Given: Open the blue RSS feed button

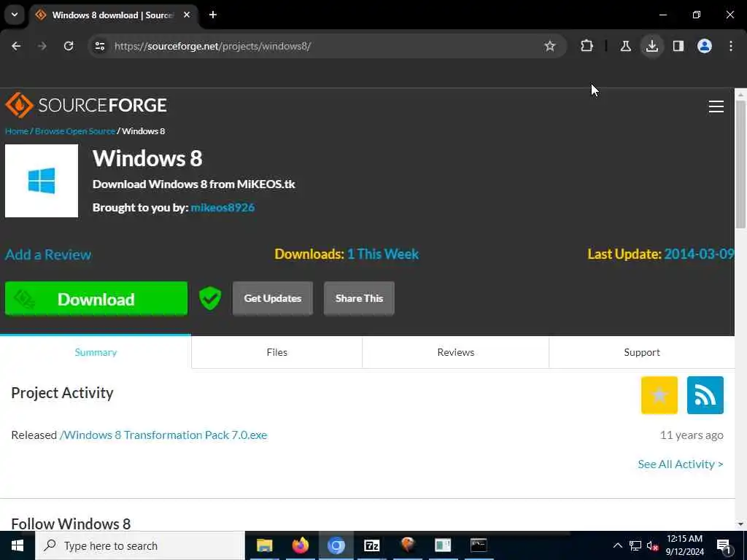Looking at the screenshot, I should pyautogui.click(x=705, y=395).
